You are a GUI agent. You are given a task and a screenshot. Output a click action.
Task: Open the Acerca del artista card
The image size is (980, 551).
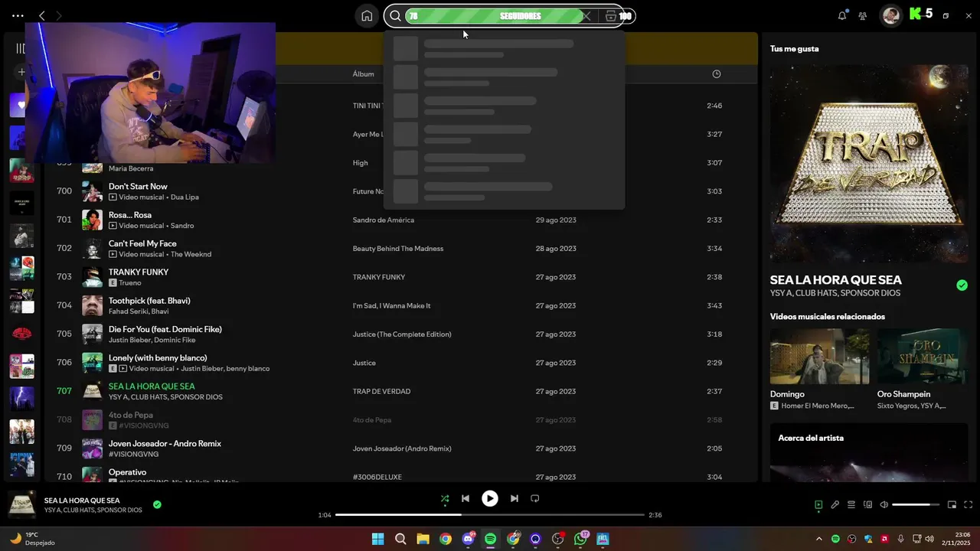[x=869, y=452]
